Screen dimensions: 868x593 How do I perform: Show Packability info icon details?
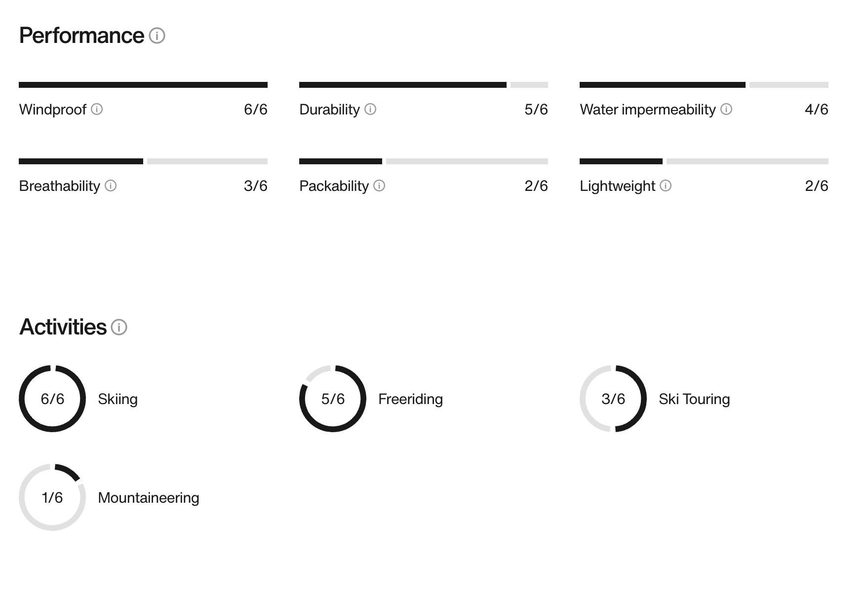pos(379,185)
